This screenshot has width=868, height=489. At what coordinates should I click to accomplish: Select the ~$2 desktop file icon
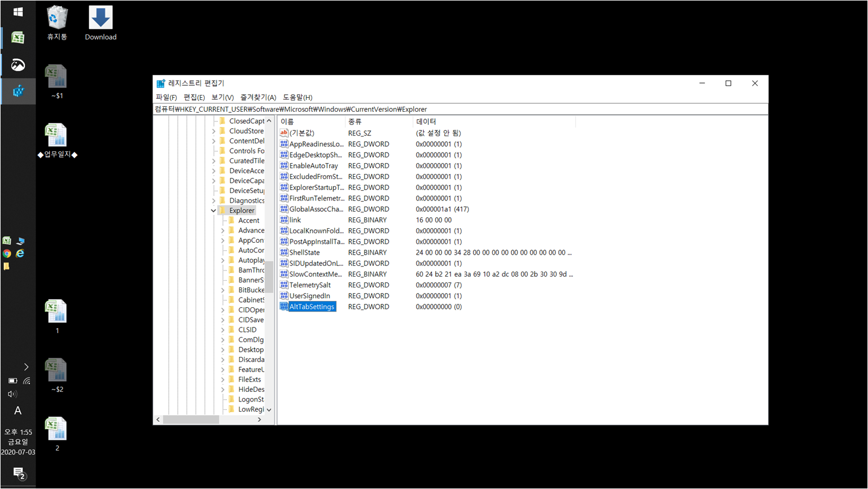57,376
